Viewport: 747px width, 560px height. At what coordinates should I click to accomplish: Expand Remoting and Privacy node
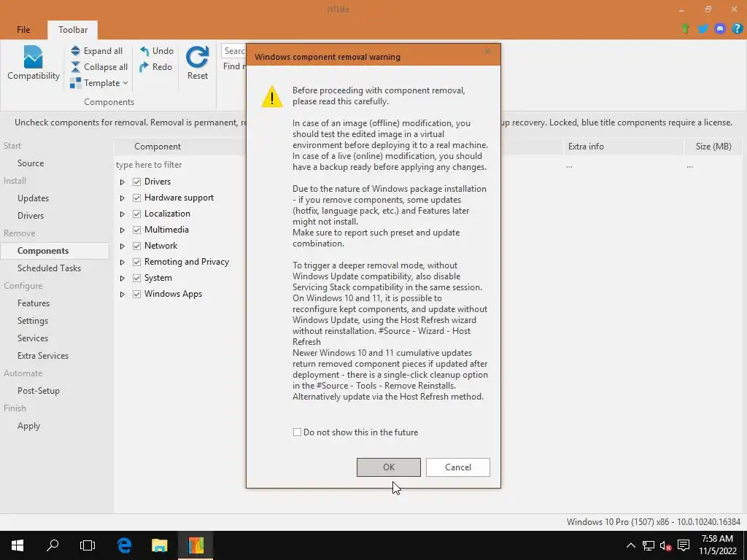point(123,262)
